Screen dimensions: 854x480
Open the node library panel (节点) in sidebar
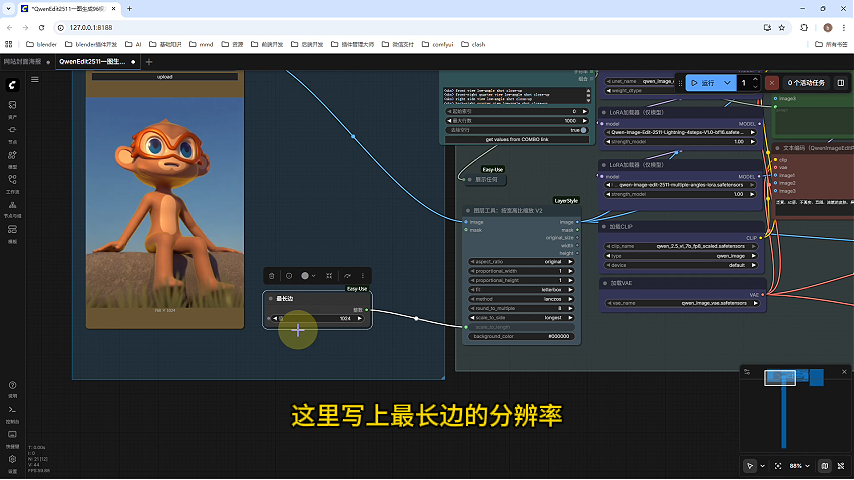12,134
